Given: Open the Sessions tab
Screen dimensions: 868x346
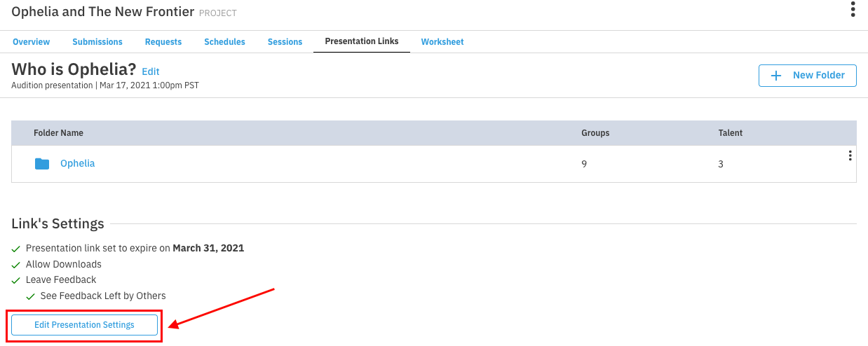Looking at the screenshot, I should pos(285,42).
